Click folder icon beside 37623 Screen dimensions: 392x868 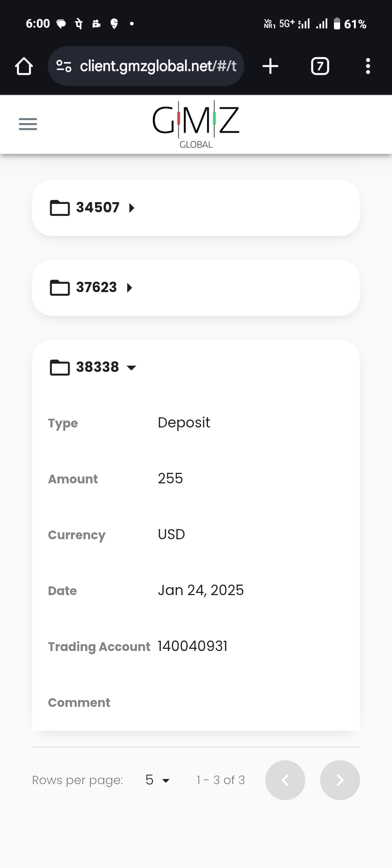click(x=60, y=288)
